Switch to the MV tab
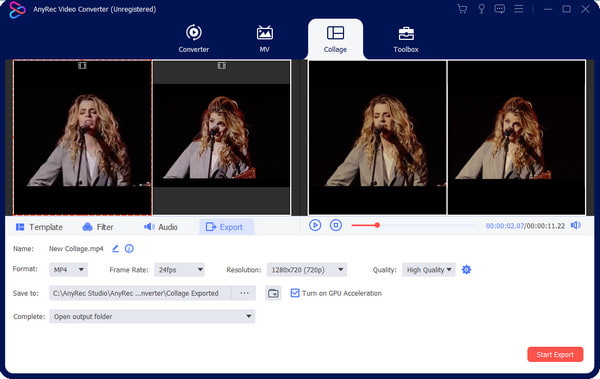 pyautogui.click(x=264, y=38)
